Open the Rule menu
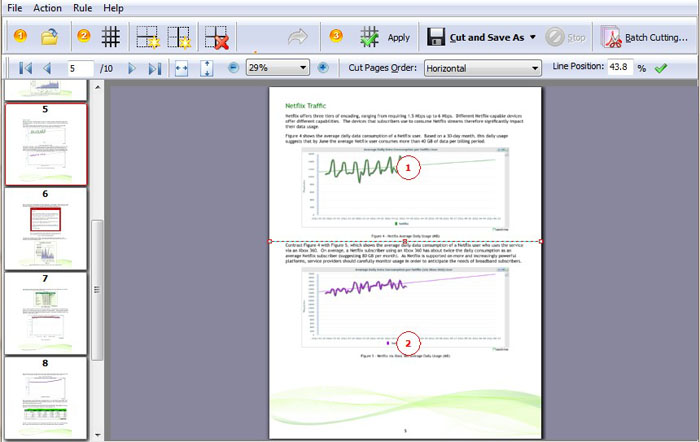The width and height of the screenshot is (700, 442). coord(83,8)
